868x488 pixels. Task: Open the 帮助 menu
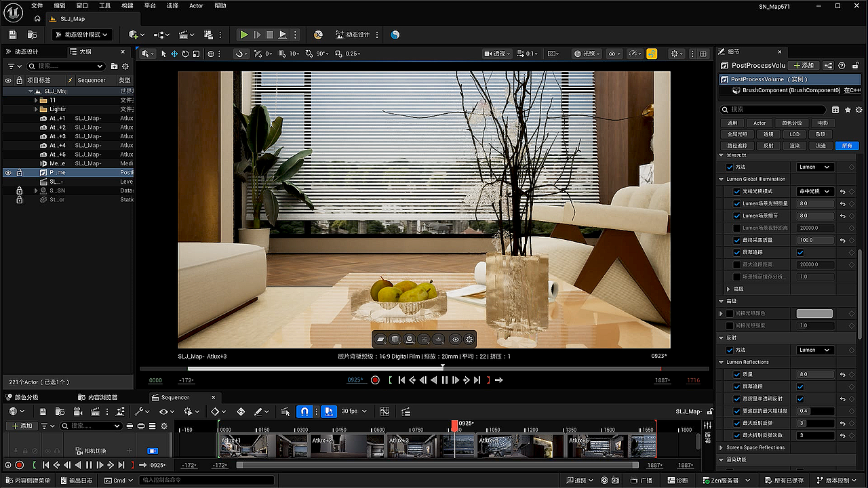point(220,5)
